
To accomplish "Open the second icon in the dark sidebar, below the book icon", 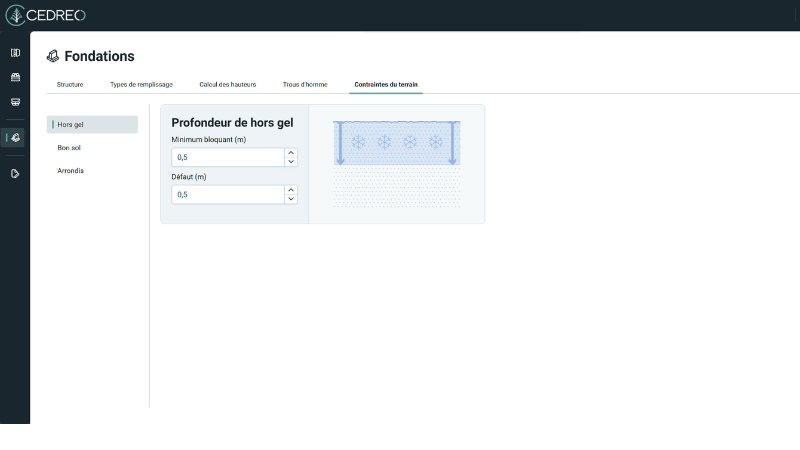I will pos(15,77).
